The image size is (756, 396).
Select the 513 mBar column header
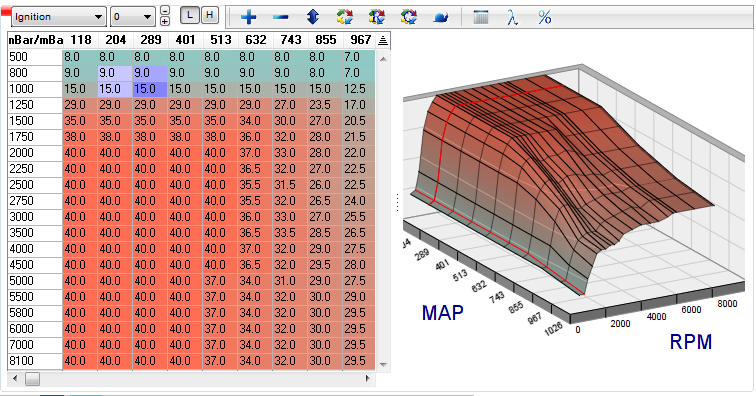click(x=220, y=40)
